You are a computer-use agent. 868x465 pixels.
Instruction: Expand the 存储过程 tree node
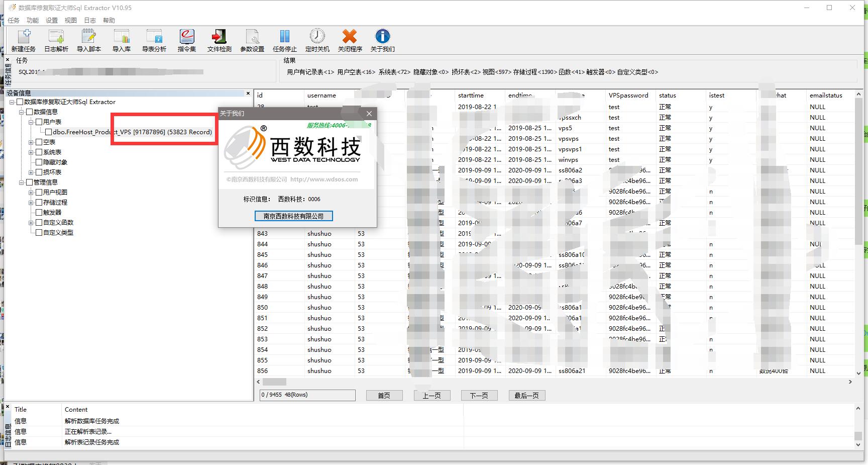point(31,203)
